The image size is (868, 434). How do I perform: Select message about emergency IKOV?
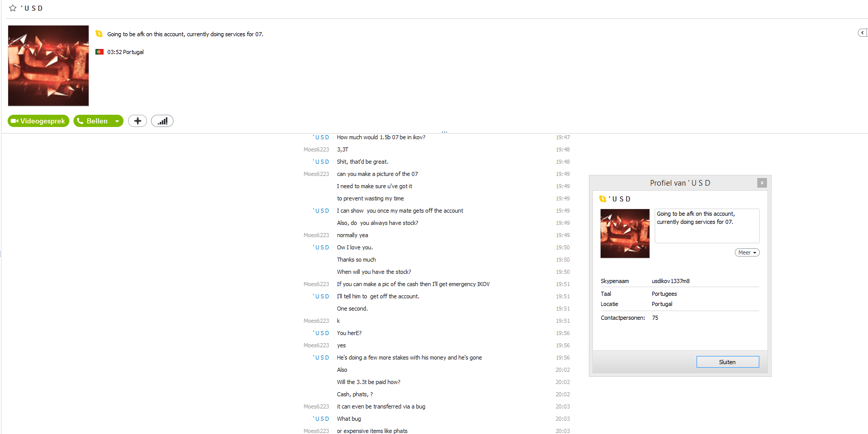(x=413, y=284)
